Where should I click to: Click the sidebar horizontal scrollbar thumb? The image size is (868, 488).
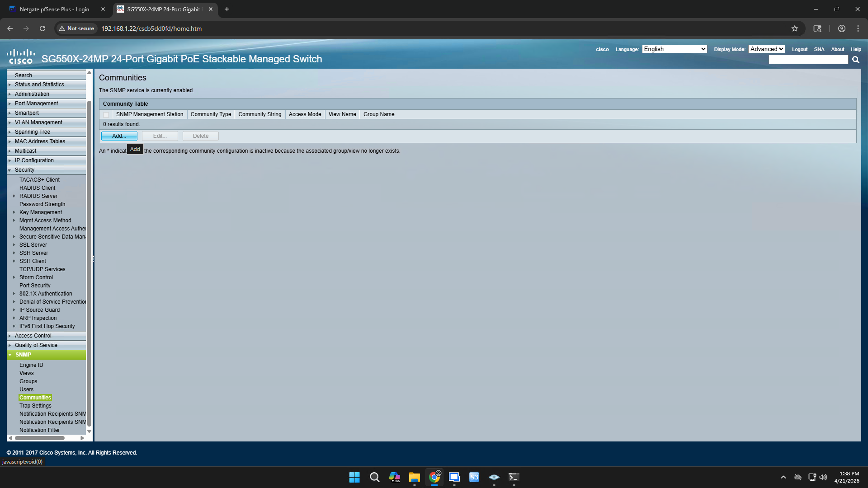click(x=40, y=438)
